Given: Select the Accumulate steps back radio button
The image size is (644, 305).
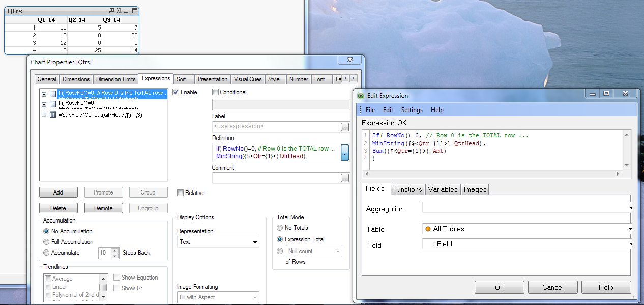Looking at the screenshot, I should [x=47, y=253].
